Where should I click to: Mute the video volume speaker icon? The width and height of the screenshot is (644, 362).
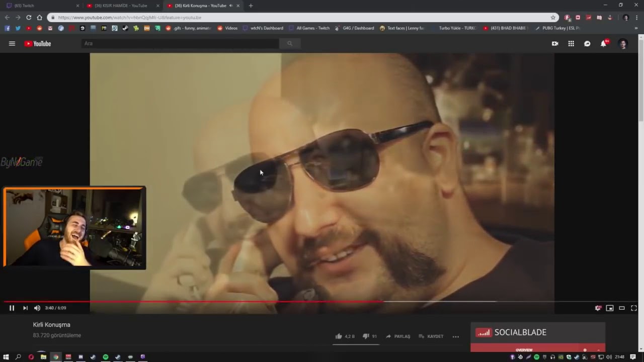pos(37,308)
